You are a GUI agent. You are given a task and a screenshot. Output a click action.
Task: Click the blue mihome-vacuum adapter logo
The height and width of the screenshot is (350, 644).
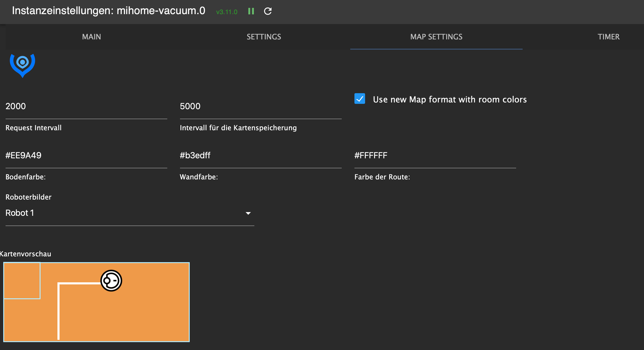coord(22,66)
